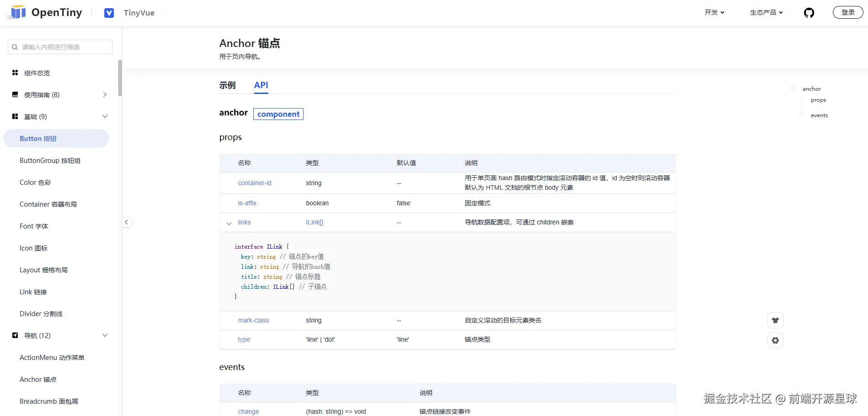Open the 生态产品 dropdown menu

click(766, 12)
